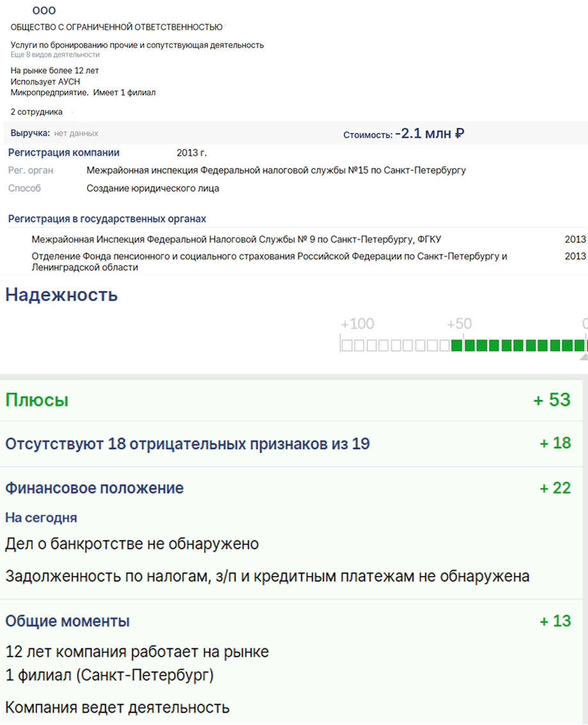
Task: Click the "2013 г." registration year
Action: click(x=192, y=153)
